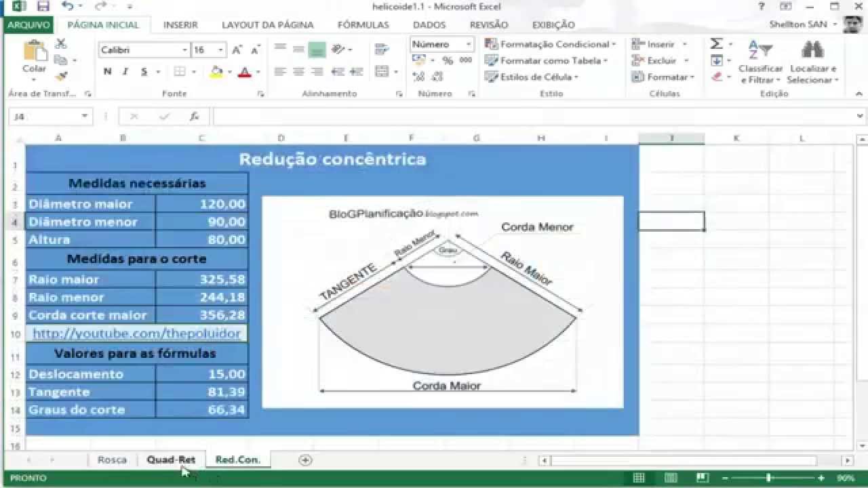
Task: Click the Inserir cells button
Action: (658, 44)
